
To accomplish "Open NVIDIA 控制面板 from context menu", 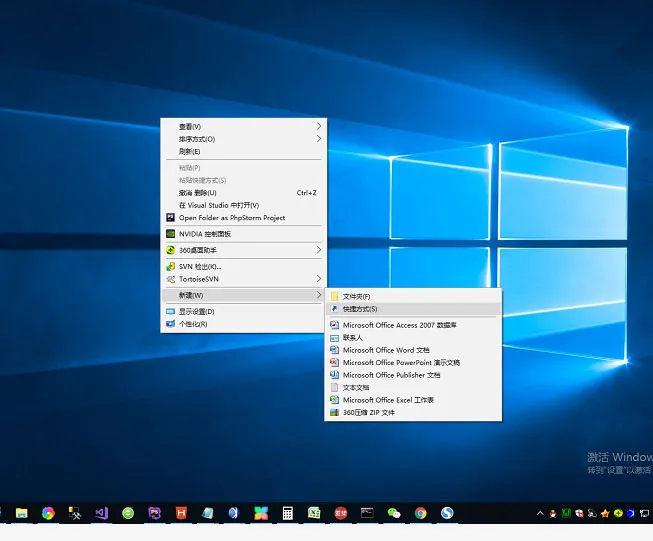I will 205,233.
